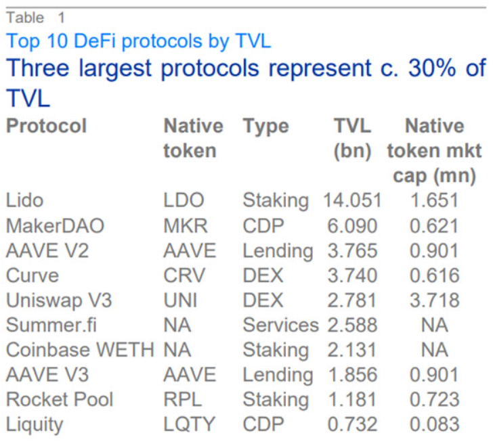Click the 'Top 10 DeFi protocols by TVL' title
Image resolution: width=495 pixels, height=448 pixels.
click(138, 41)
